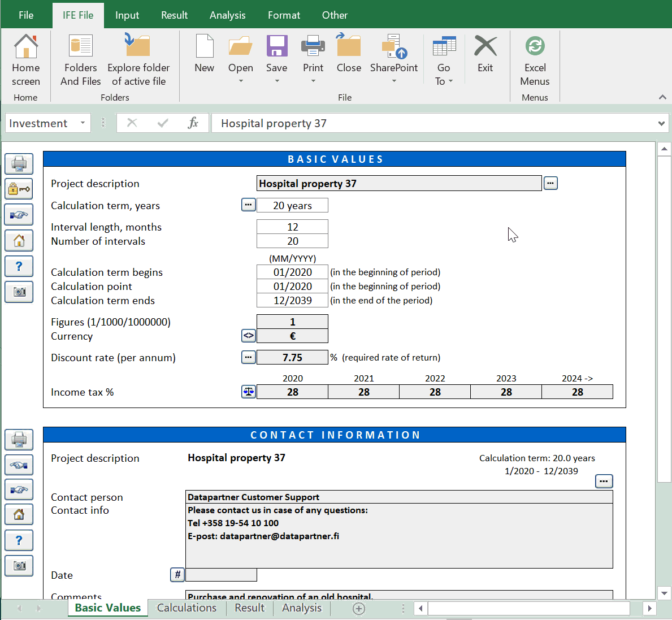This screenshot has width=672, height=620.
Task: Select the Input ribbon tab
Action: (127, 15)
